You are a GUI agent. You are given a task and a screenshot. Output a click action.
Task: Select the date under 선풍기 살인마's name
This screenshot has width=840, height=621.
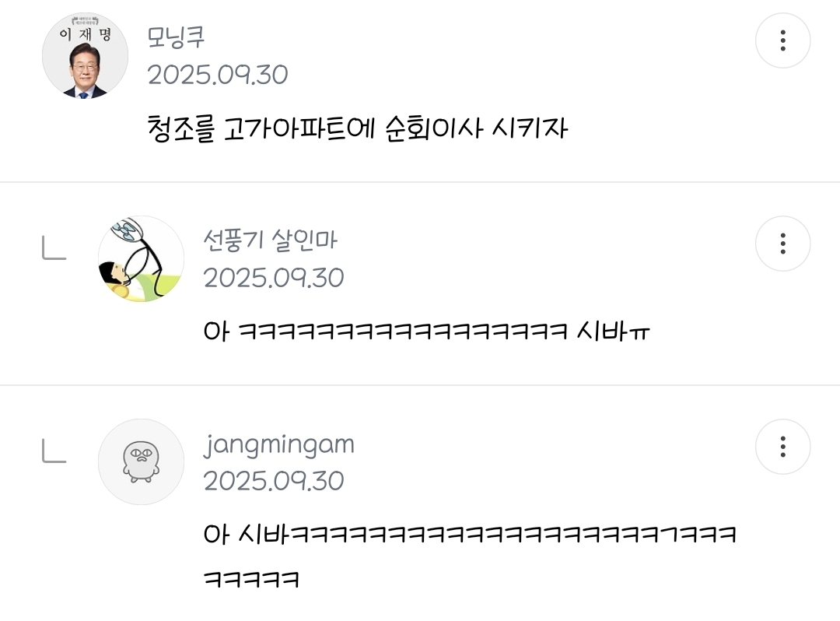click(x=274, y=278)
